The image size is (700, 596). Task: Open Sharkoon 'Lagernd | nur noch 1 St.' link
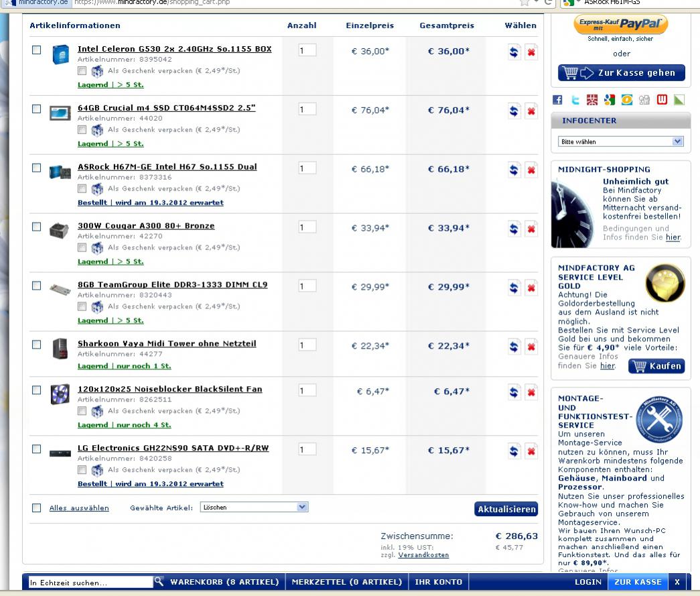(x=124, y=366)
